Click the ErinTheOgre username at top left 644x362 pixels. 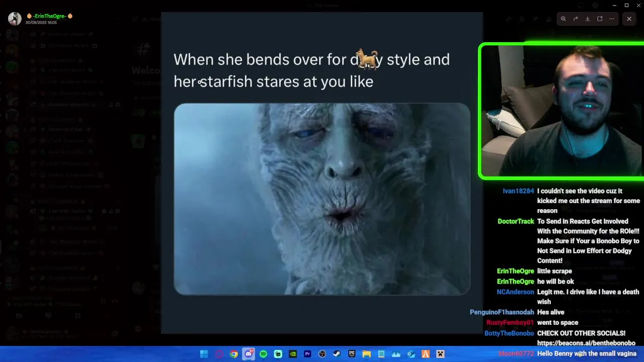click(x=50, y=16)
